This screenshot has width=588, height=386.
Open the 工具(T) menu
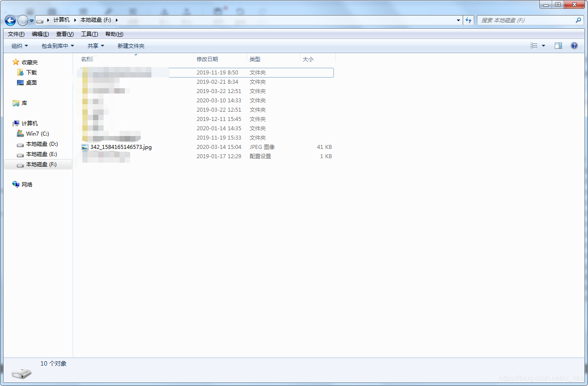[89, 34]
